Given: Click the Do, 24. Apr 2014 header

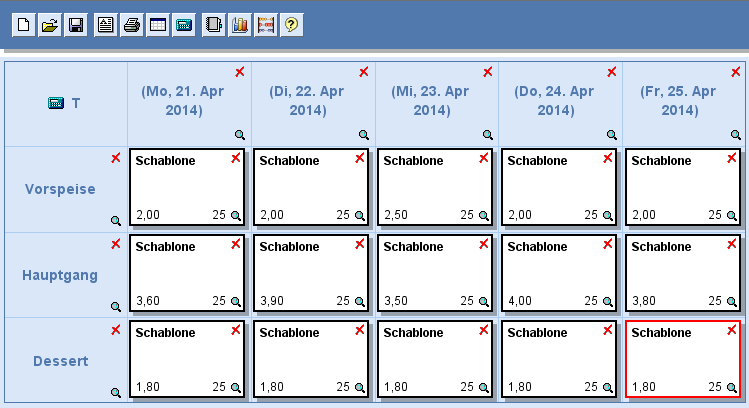Looking at the screenshot, I should [555, 101].
